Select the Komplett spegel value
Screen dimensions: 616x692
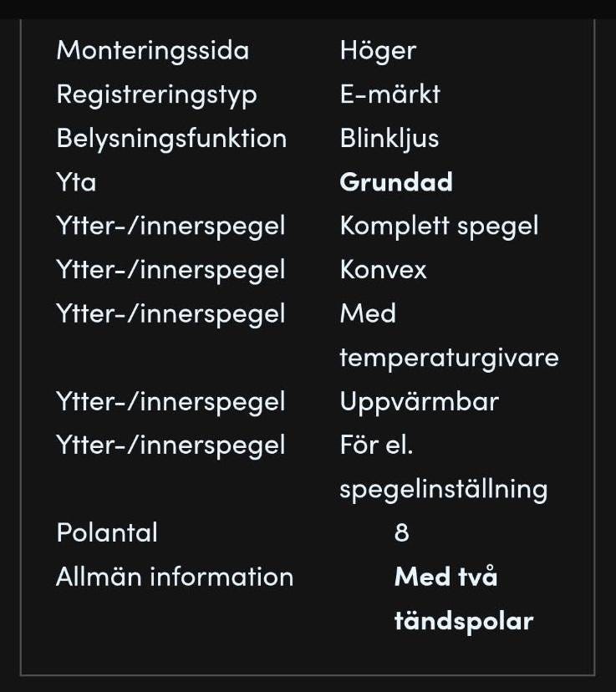tap(439, 226)
